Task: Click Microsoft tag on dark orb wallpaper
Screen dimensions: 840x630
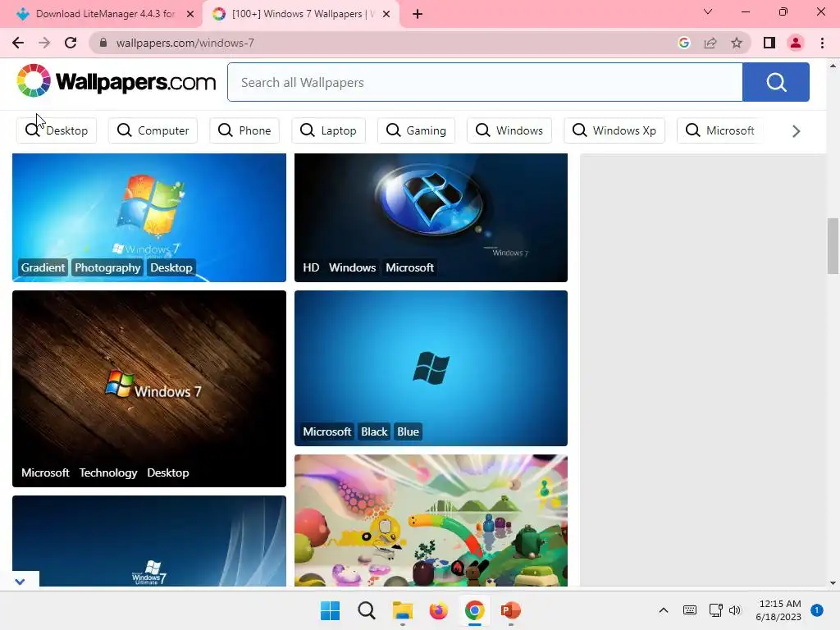Action: 410,267
